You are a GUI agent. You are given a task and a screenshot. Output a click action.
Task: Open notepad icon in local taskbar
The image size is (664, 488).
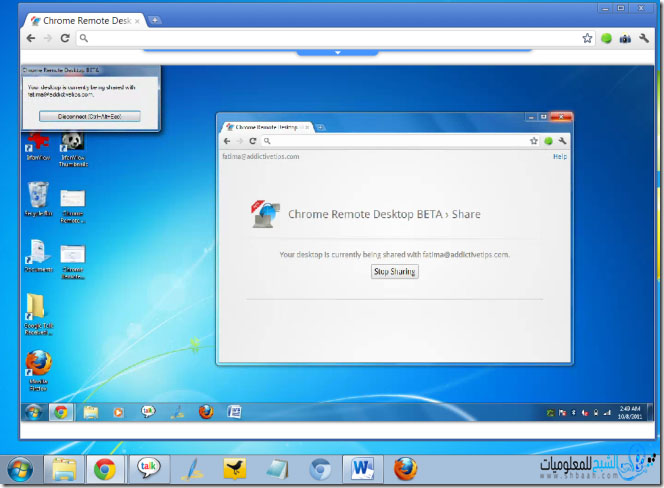tap(277, 469)
